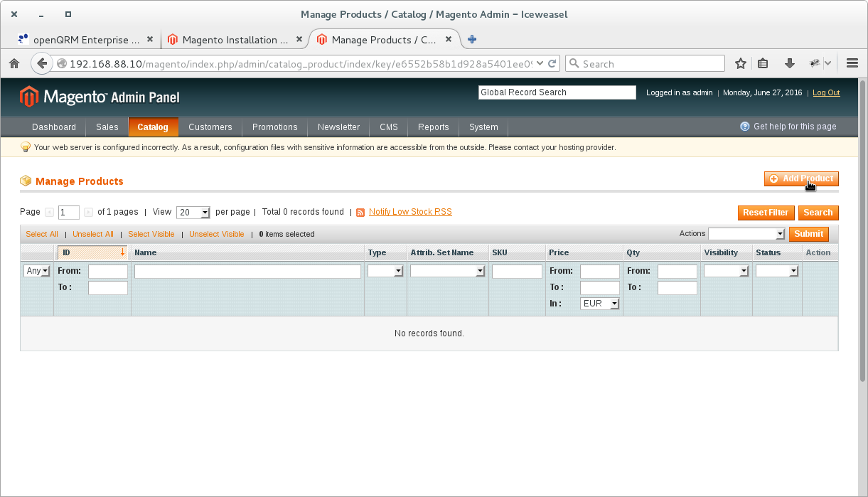Screen dimensions: 868x497
Task: Click the Submit button
Action: click(809, 234)
